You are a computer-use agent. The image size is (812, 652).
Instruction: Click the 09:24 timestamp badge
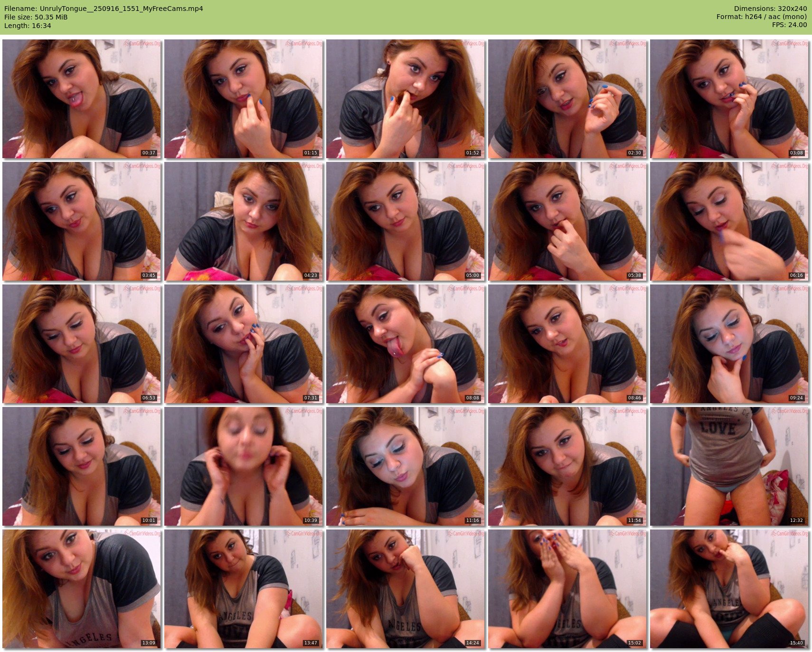(796, 398)
